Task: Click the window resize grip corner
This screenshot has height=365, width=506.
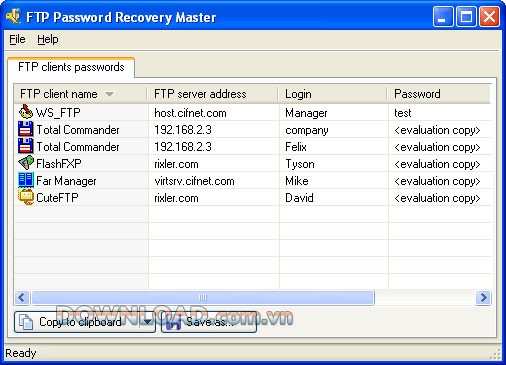Action: click(x=496, y=355)
